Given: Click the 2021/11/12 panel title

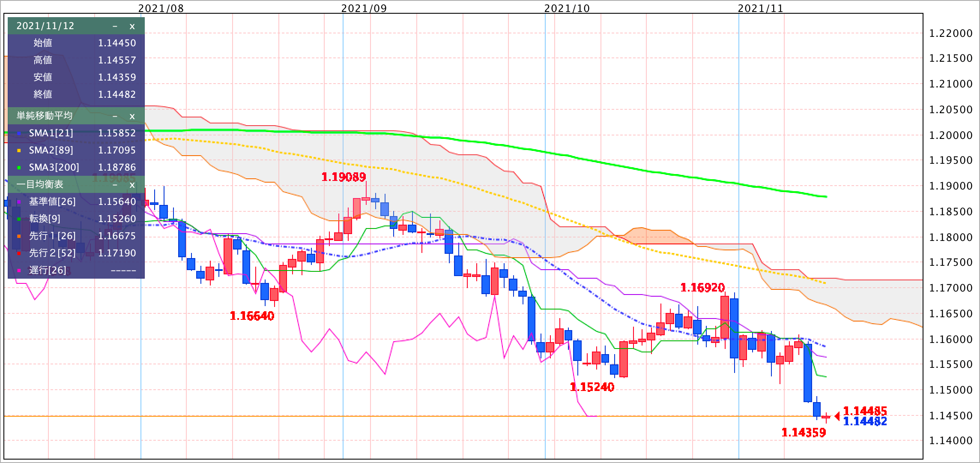Looking at the screenshot, I should click(x=45, y=26).
